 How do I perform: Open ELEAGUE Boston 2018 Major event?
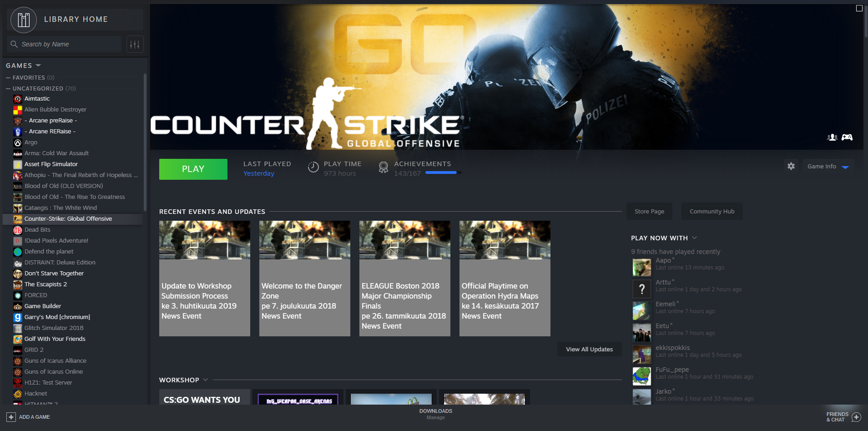(405, 279)
